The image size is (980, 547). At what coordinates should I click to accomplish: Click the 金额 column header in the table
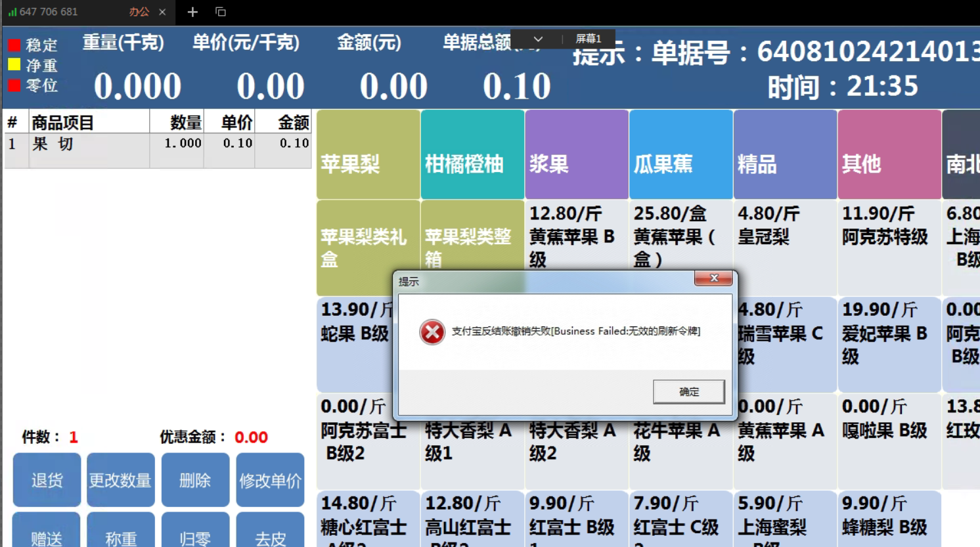(283, 122)
